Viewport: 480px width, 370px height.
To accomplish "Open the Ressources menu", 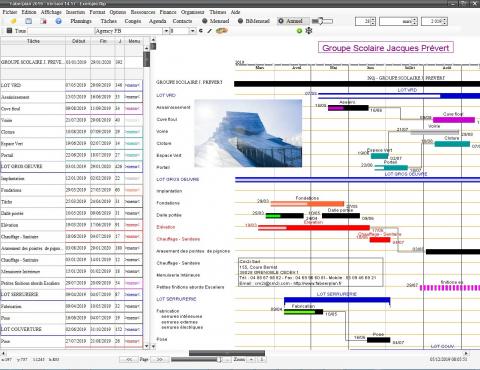I will (143, 12).
